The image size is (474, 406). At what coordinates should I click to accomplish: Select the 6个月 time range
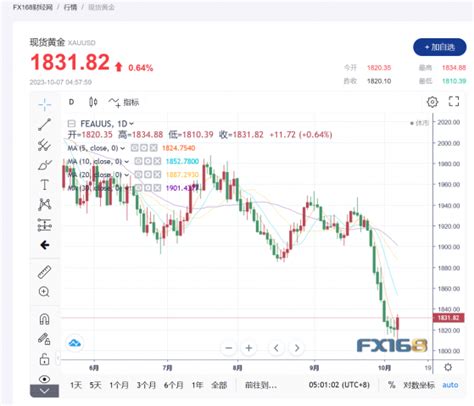pos(173,385)
